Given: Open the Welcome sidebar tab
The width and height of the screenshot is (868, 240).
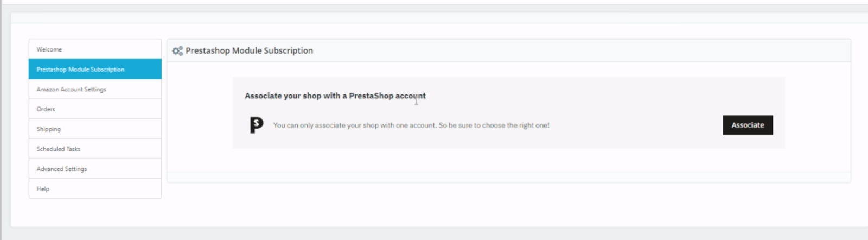Looking at the screenshot, I should click(x=95, y=49).
